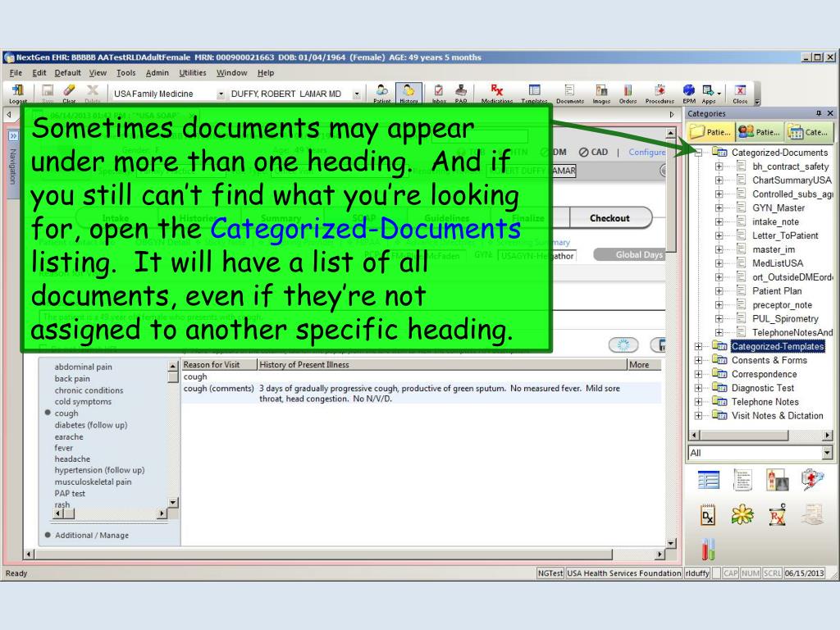The width and height of the screenshot is (840, 630).
Task: Click the yellow flower allergies icon
Action: (x=742, y=515)
